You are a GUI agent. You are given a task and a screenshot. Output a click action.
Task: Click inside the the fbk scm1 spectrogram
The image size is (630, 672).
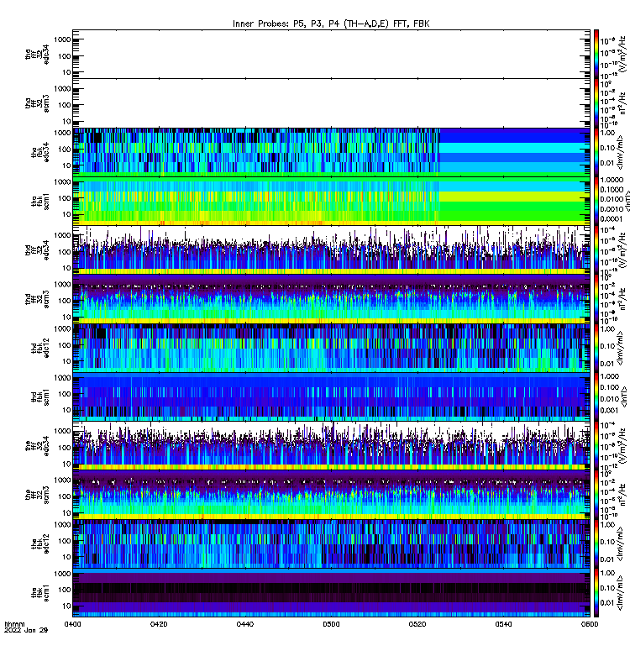click(x=331, y=593)
